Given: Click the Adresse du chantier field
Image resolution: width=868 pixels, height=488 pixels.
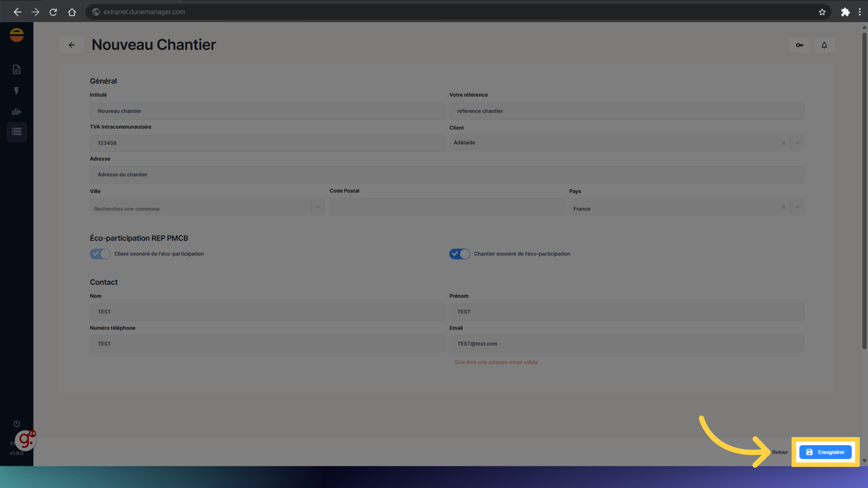Looking at the screenshot, I should pos(447,175).
